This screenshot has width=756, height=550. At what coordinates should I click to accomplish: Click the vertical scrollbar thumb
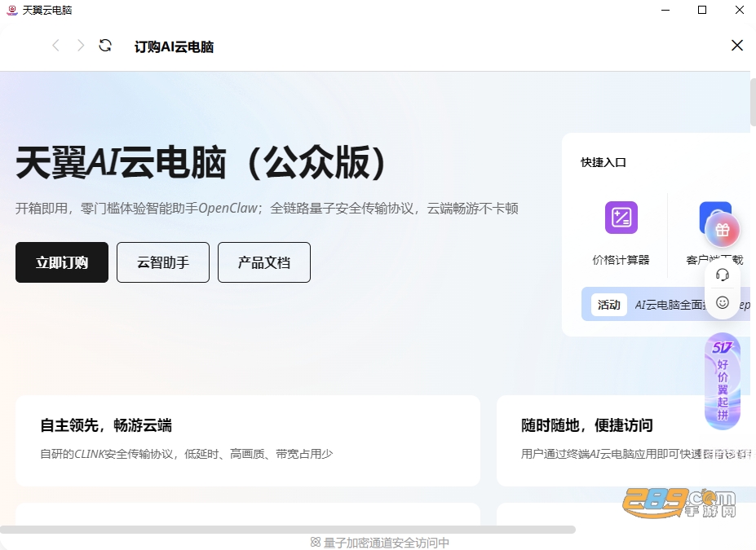pyautogui.click(x=753, y=102)
